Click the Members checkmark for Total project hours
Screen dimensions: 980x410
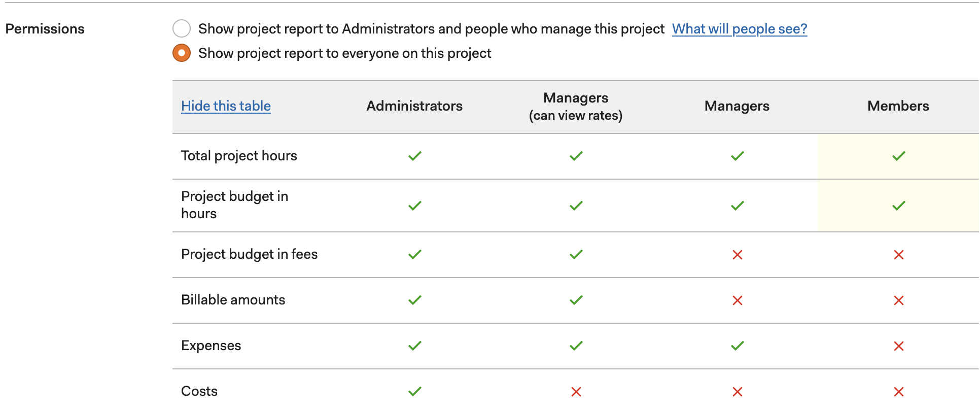[898, 156]
